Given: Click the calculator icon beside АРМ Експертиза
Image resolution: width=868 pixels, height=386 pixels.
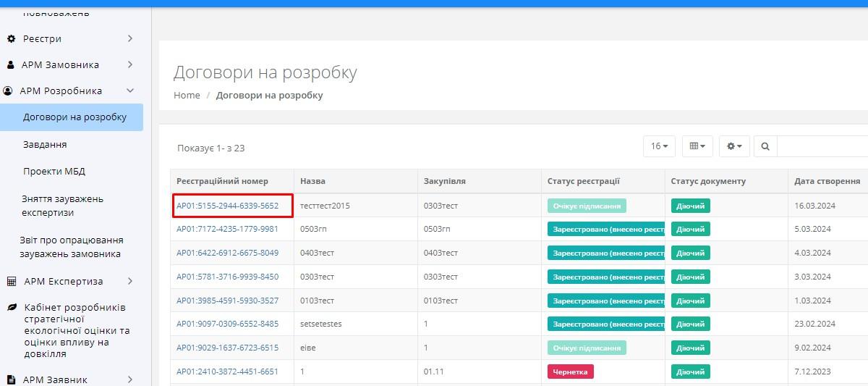Looking at the screenshot, I should click(11, 281).
